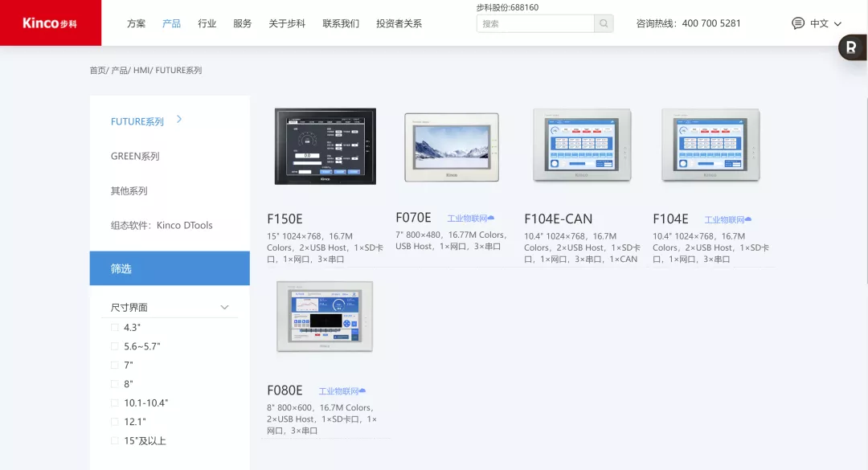The height and width of the screenshot is (470, 868).
Task: Click the dark floating R button
Action: coord(851,47)
